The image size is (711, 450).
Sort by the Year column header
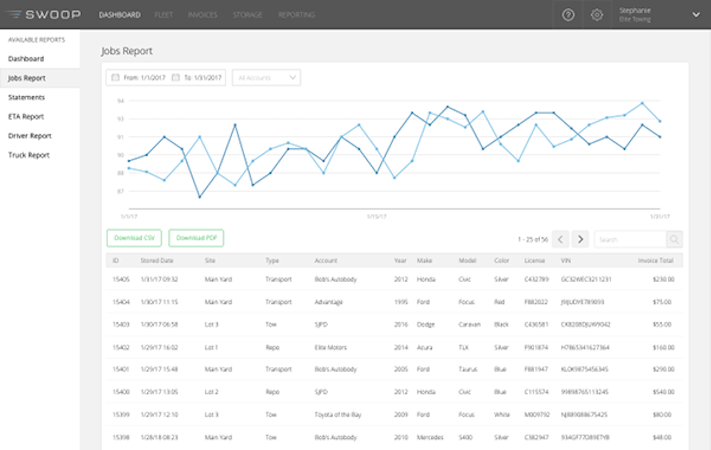[400, 261]
